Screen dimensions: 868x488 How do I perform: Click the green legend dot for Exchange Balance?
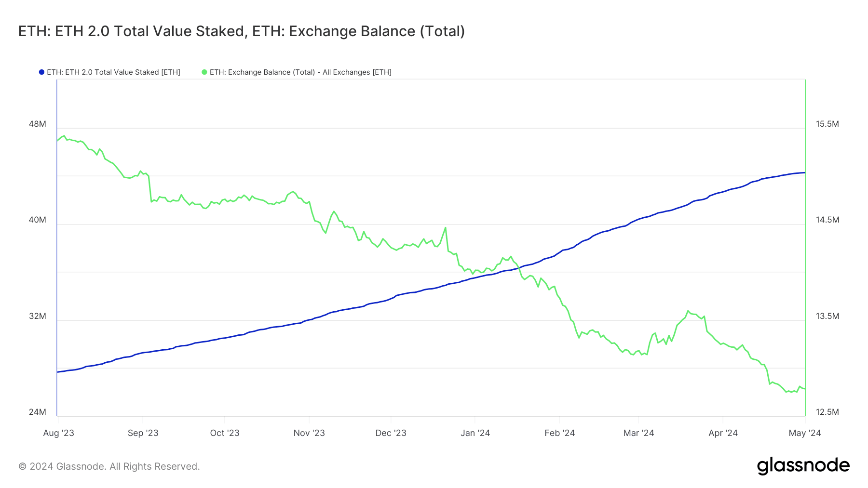(204, 72)
